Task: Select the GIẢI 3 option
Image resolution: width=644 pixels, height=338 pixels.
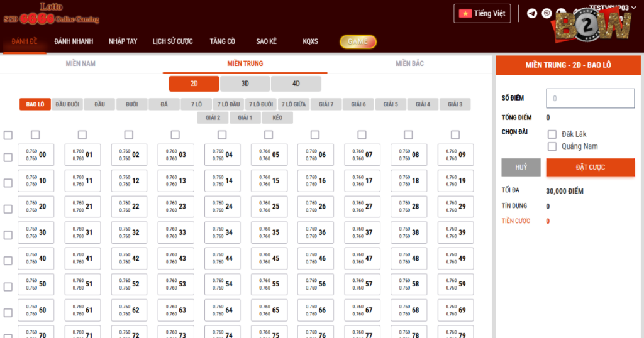Action: 455,104
